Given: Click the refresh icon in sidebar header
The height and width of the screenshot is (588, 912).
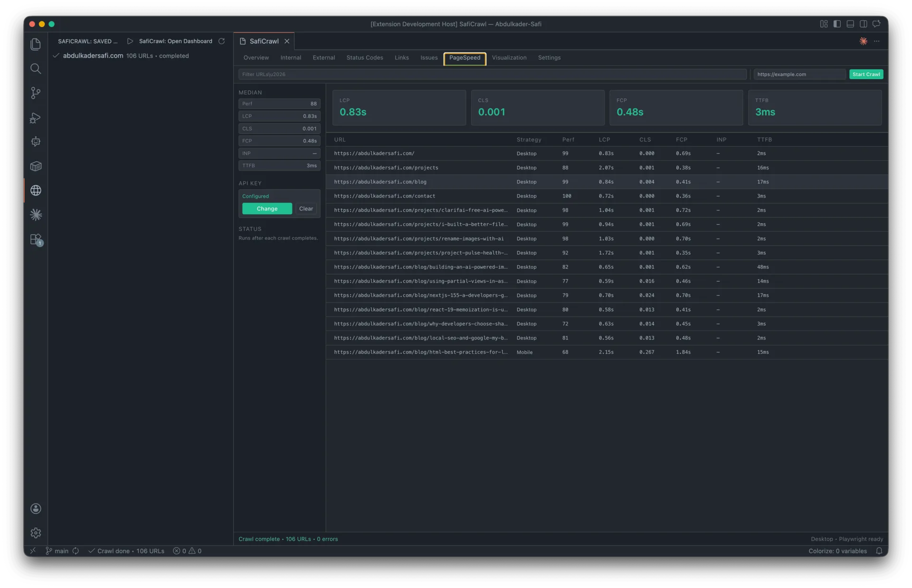Looking at the screenshot, I should (x=221, y=41).
